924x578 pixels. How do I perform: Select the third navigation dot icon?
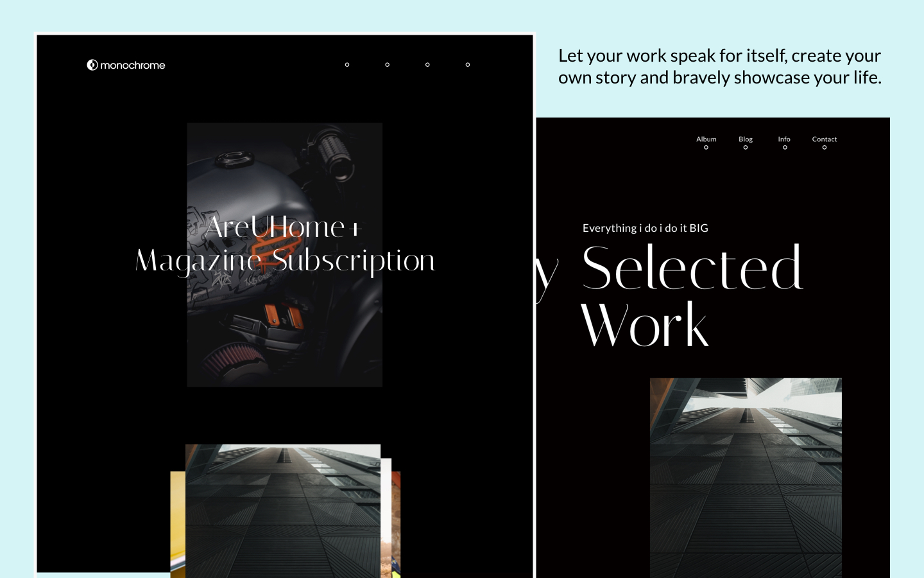pyautogui.click(x=427, y=65)
